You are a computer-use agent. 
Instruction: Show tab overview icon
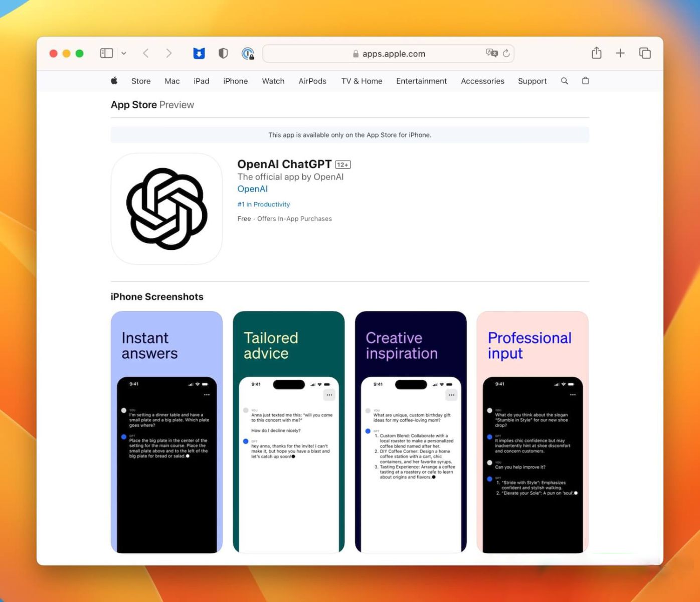point(645,53)
